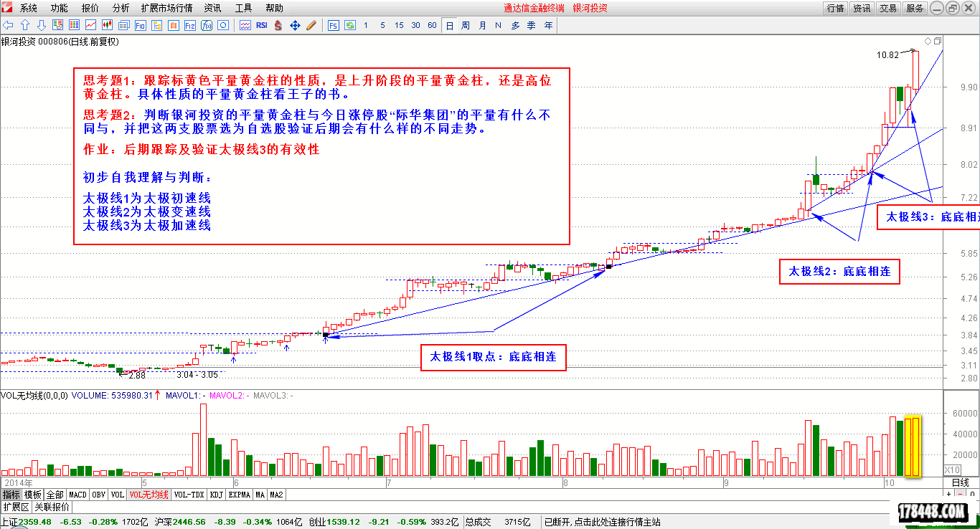
Task: Click the green refresh toolbar icon
Action: (350, 25)
